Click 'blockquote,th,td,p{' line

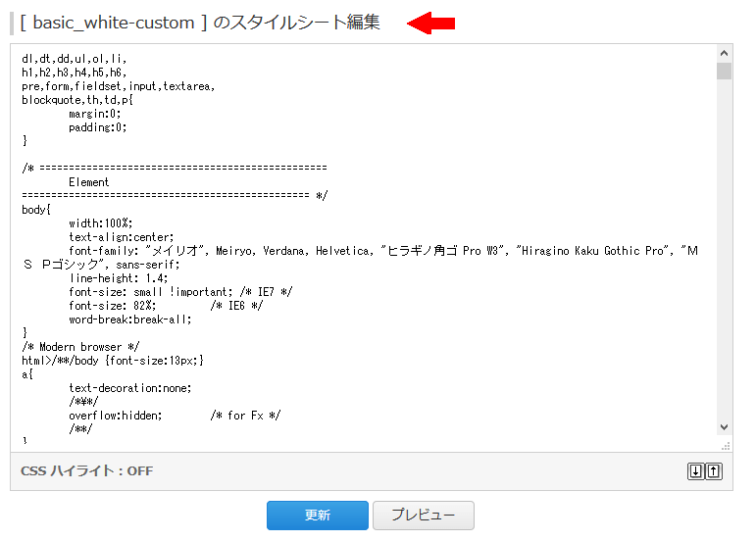(x=77, y=100)
